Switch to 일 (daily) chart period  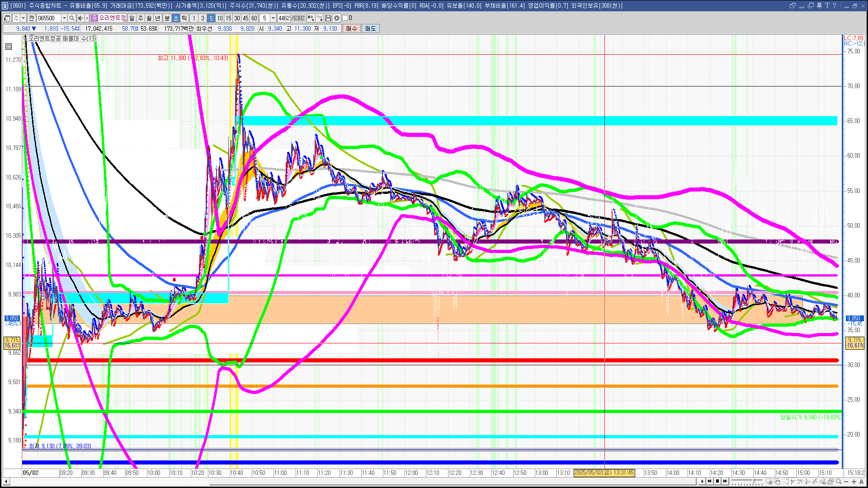pos(132,18)
